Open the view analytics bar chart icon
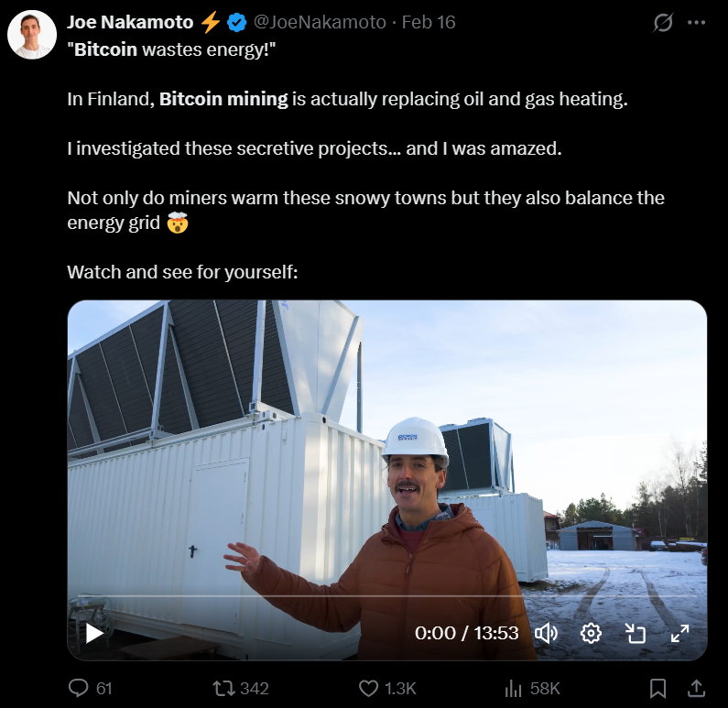Screen dimensions: 728x708 tap(514, 688)
